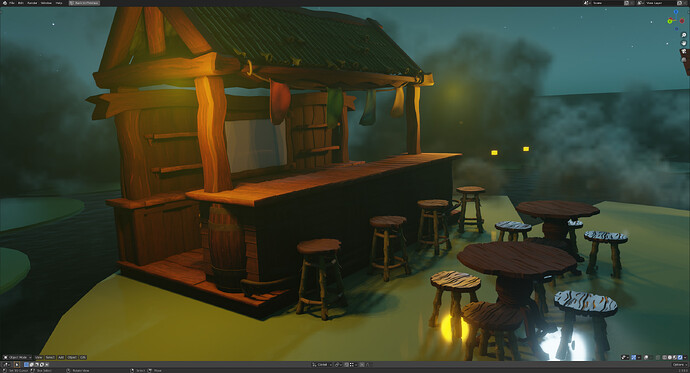Open the Global transform orientation dropdown
The image size is (690, 373).
[x=322, y=364]
